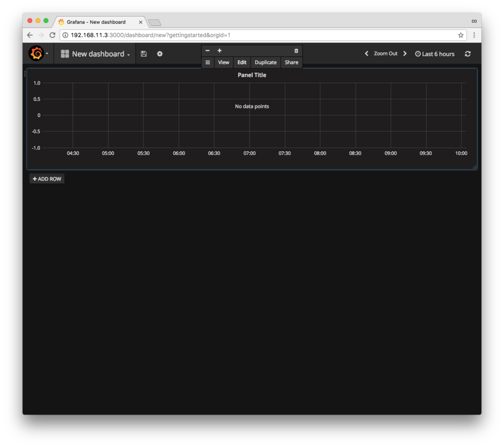
Task: Click the 07:00 time axis label
Action: (250, 154)
